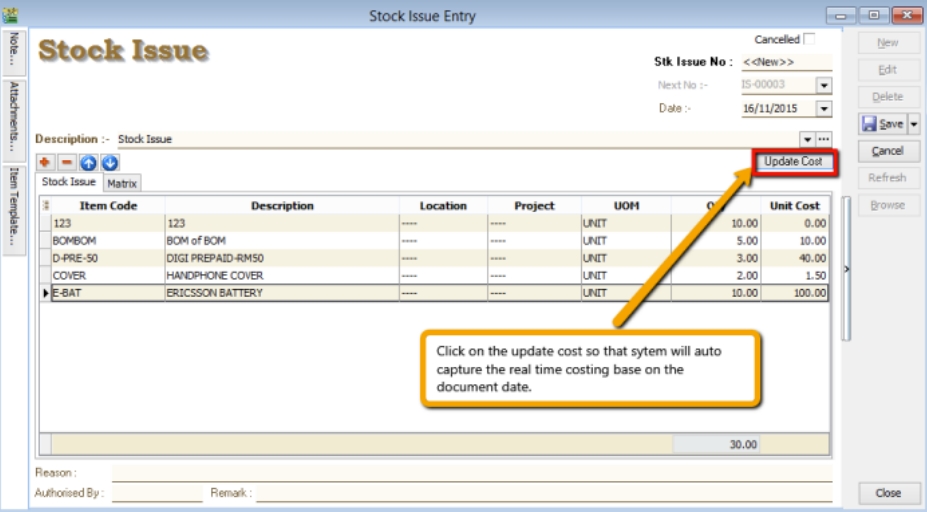
Task: Click the red minus delete-row icon
Action: click(x=67, y=162)
